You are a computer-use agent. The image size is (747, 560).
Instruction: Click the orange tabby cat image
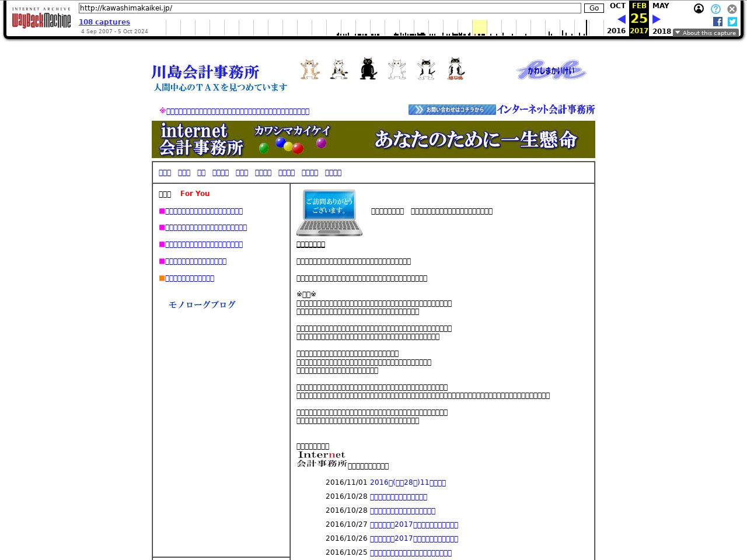310,69
